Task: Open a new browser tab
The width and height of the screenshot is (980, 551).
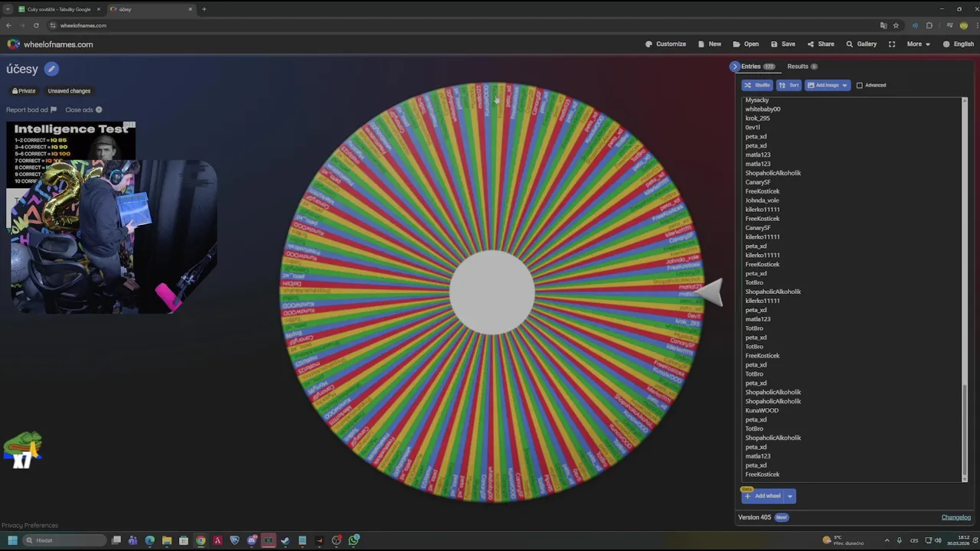Action: pos(204,9)
